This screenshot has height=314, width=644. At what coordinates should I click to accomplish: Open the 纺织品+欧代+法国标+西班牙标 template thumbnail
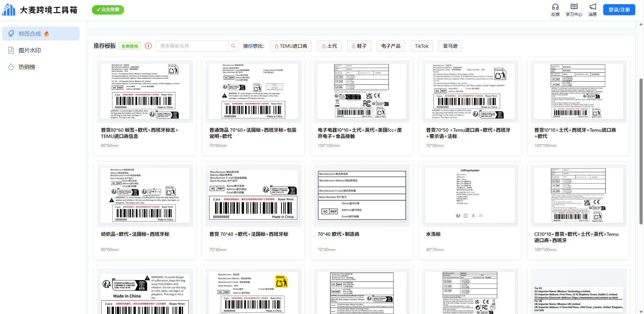[145, 196]
